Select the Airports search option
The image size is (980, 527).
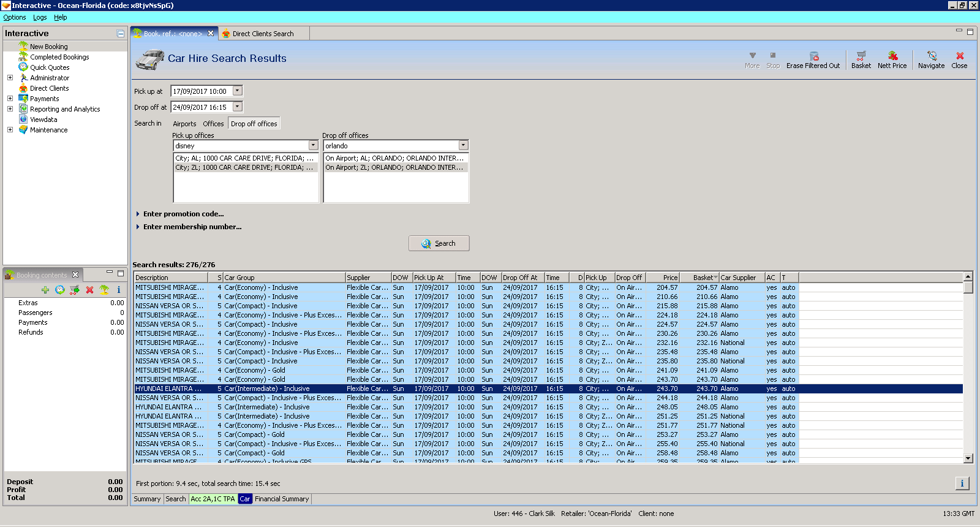[x=184, y=124]
